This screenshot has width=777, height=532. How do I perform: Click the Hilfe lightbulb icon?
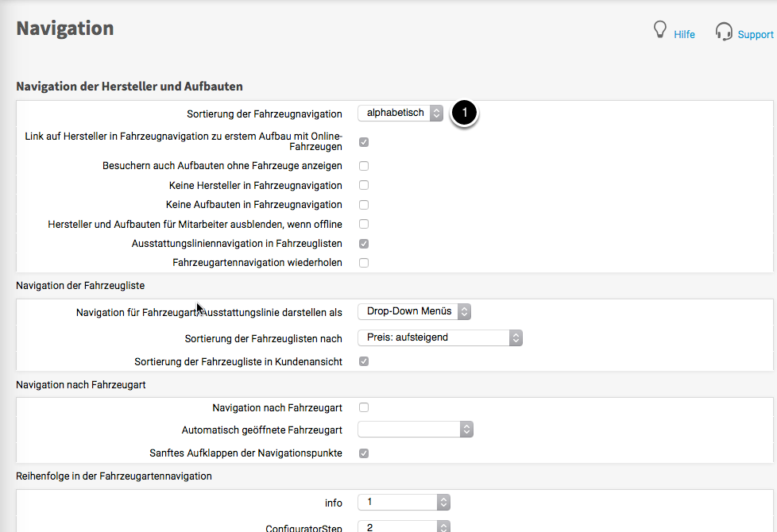coord(659,31)
